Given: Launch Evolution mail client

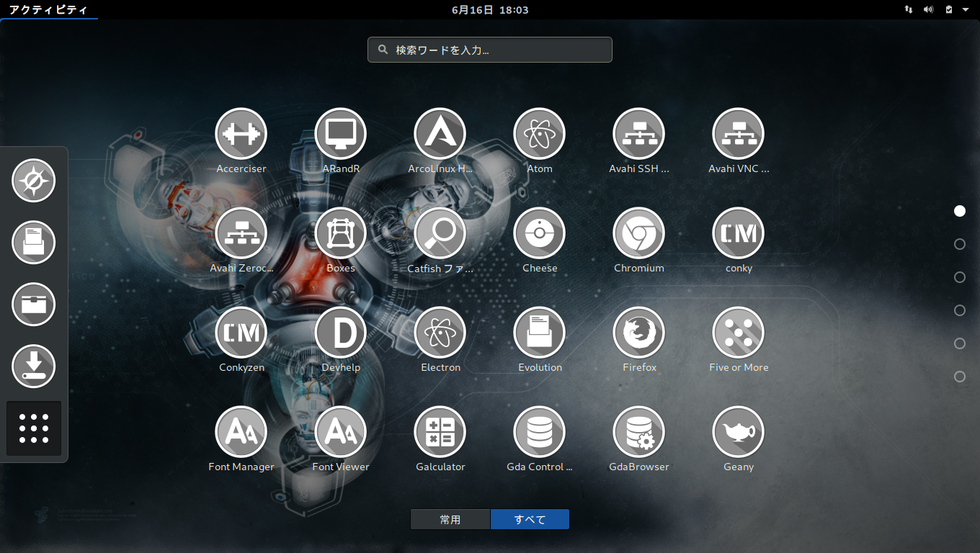Looking at the screenshot, I should (540, 333).
